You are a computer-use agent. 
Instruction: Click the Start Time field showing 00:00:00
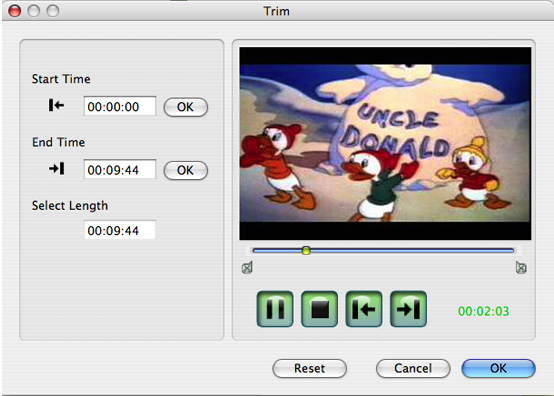point(120,106)
